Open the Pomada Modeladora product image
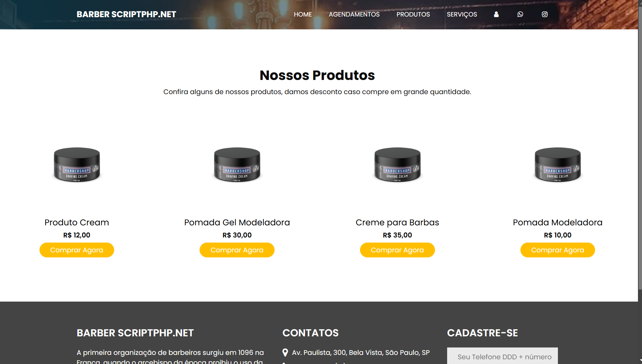The width and height of the screenshot is (642, 364). (x=558, y=165)
